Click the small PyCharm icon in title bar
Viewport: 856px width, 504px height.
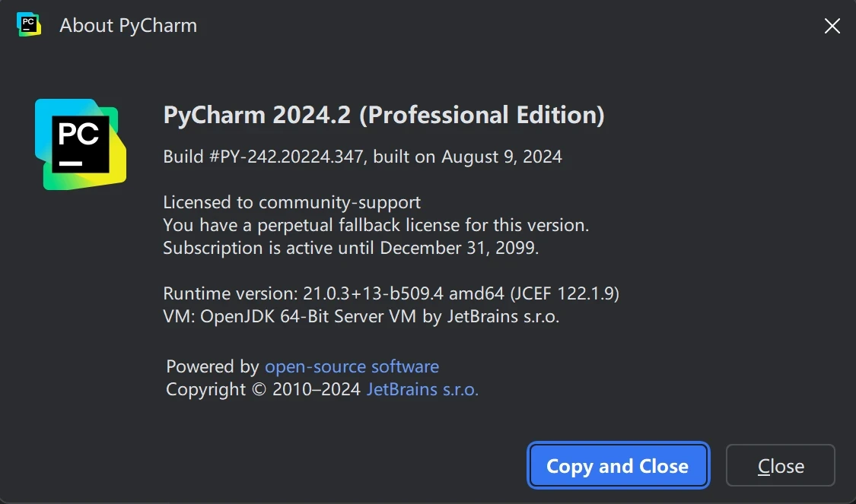point(29,24)
